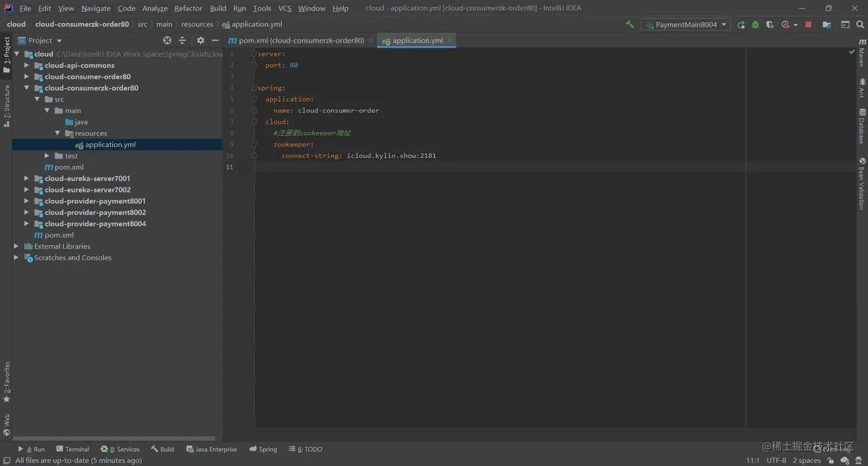Viewport: 868px width, 466px height.
Task: Expand cloud-api-commons module
Action: (x=26, y=66)
